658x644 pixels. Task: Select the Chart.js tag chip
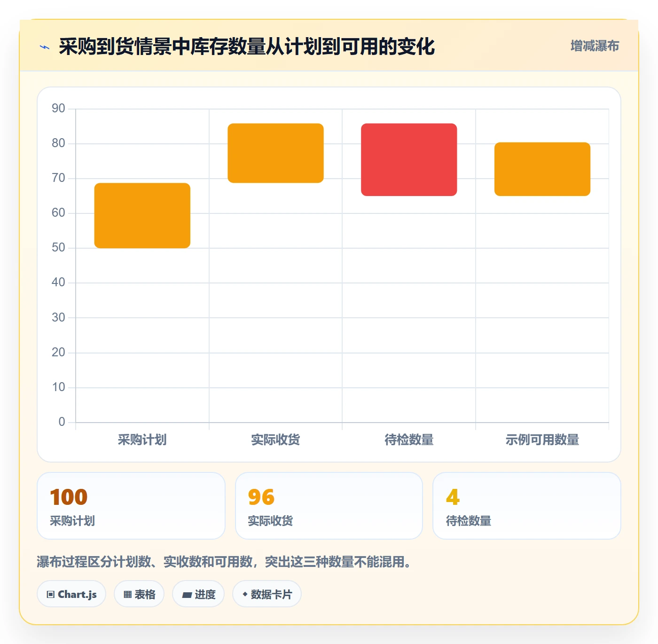[x=71, y=594]
